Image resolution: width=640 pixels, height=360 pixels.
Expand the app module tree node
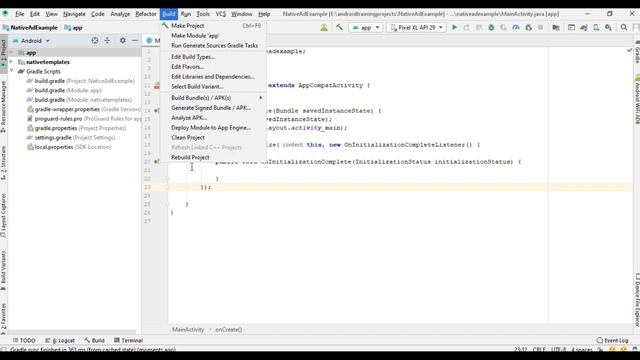point(11,53)
